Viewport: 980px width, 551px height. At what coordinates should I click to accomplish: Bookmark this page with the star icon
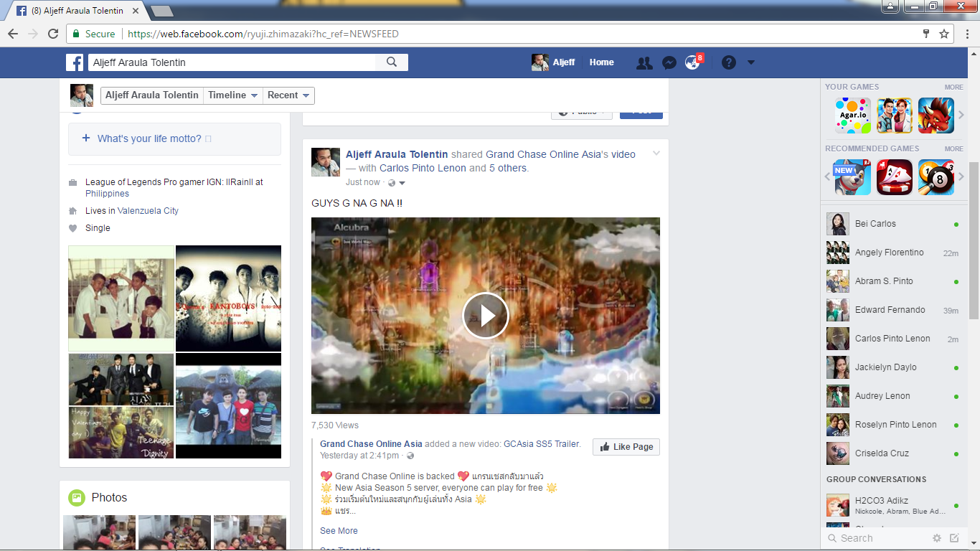944,34
